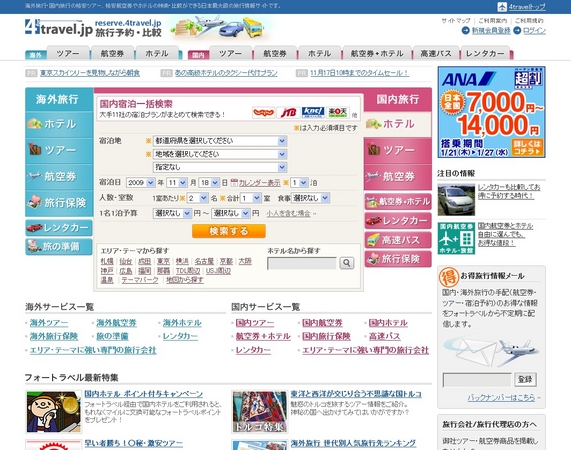The width and height of the screenshot is (571, 450).
Task: Open the total rooms count dropdown
Action: pyautogui.click(x=251, y=198)
